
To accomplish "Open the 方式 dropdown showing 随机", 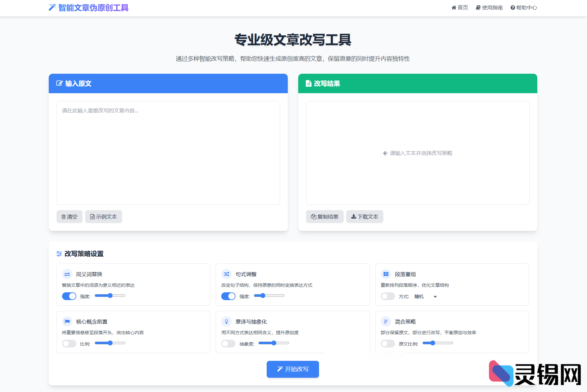I will [426, 297].
